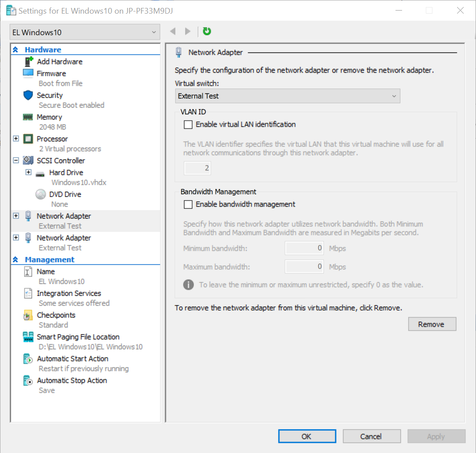This screenshot has width=476, height=453.
Task: Click the Processor icon
Action: pyautogui.click(x=28, y=139)
